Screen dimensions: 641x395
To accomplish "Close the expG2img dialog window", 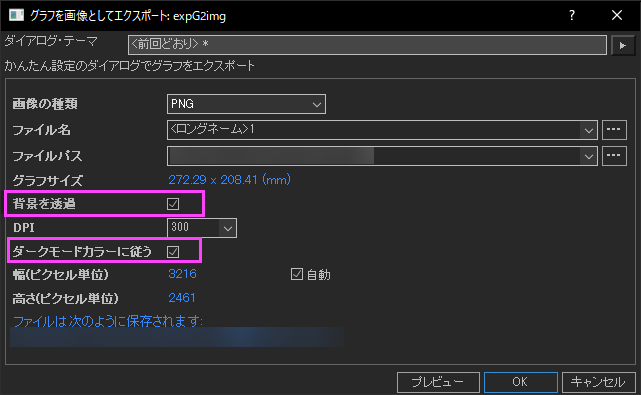I will coord(617,16).
